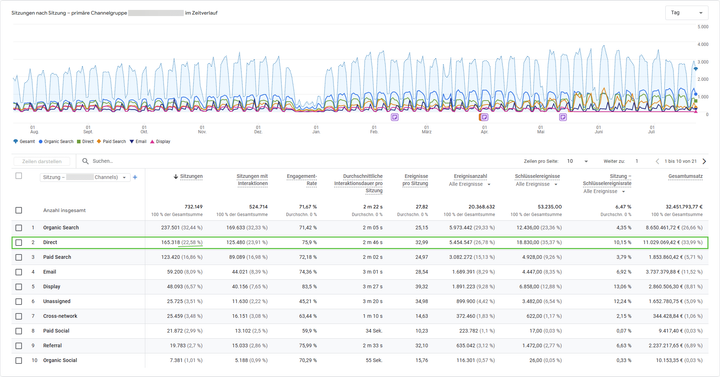Click the Email legend triangle

[x=132, y=141]
